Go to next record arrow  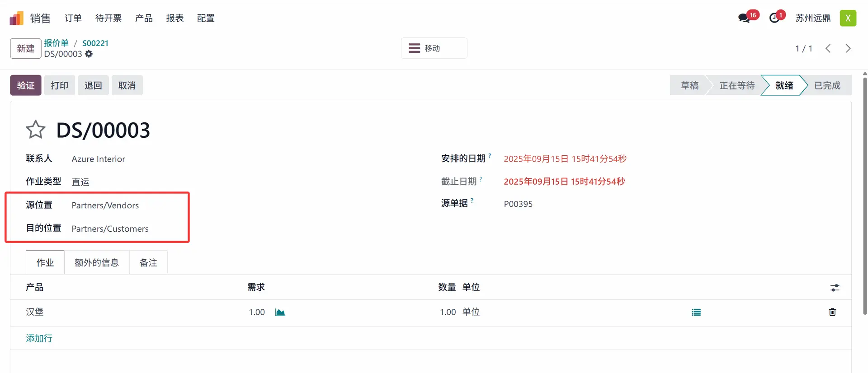point(848,48)
